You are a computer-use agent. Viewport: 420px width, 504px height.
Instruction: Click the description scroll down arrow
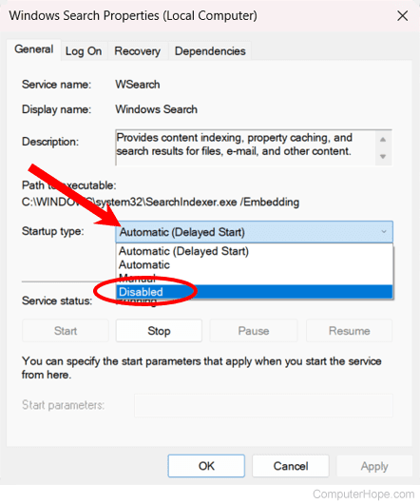pos(383,157)
